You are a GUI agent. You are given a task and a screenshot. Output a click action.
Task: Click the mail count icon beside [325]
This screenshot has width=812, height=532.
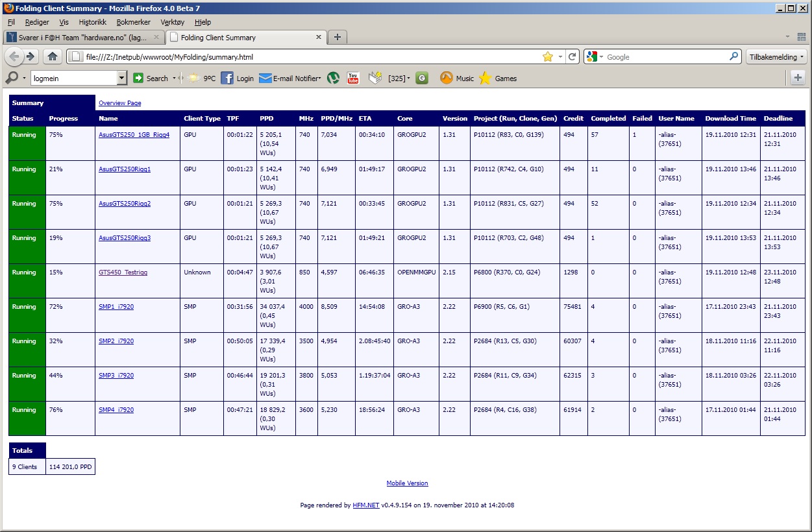pos(376,78)
